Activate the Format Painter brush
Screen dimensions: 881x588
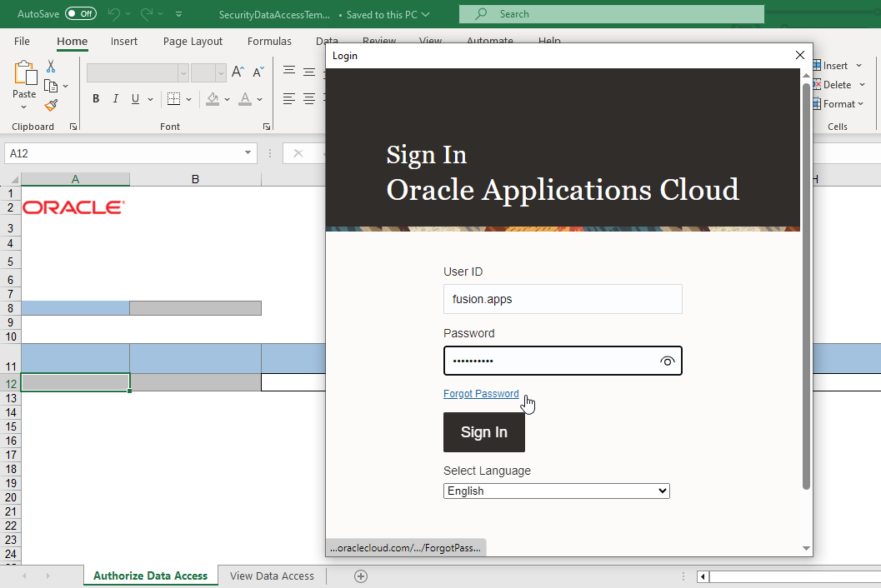[x=51, y=105]
